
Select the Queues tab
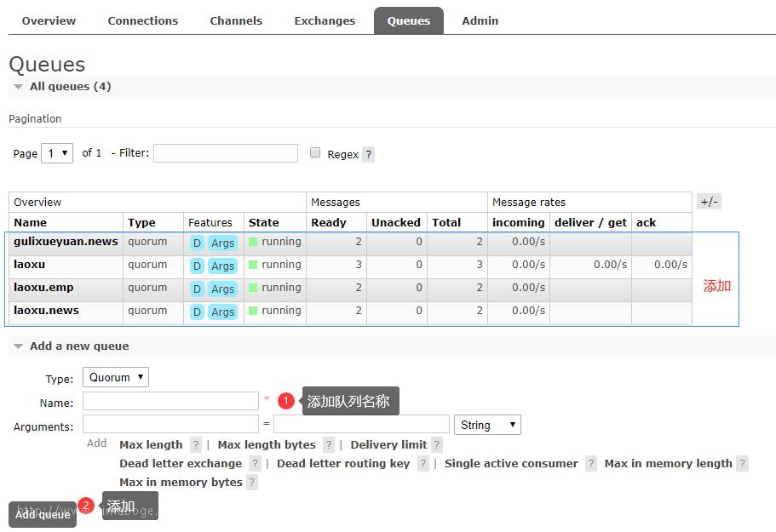pyautogui.click(x=409, y=20)
